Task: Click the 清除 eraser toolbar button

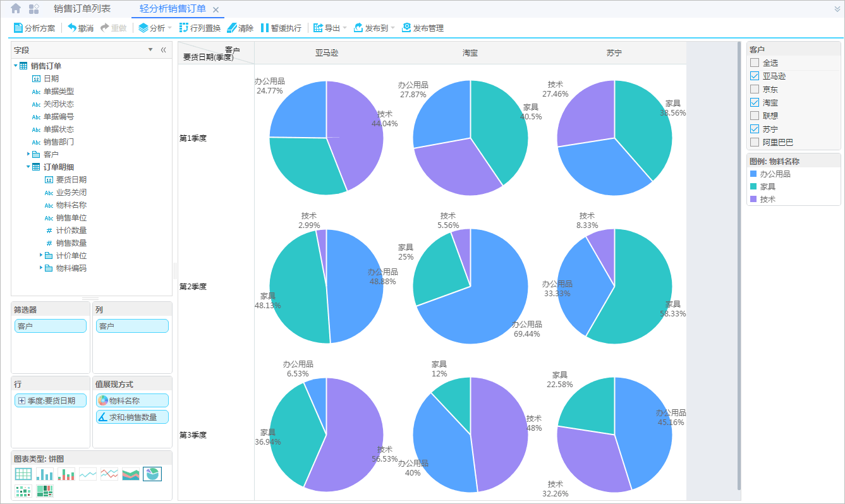Action: [240, 28]
